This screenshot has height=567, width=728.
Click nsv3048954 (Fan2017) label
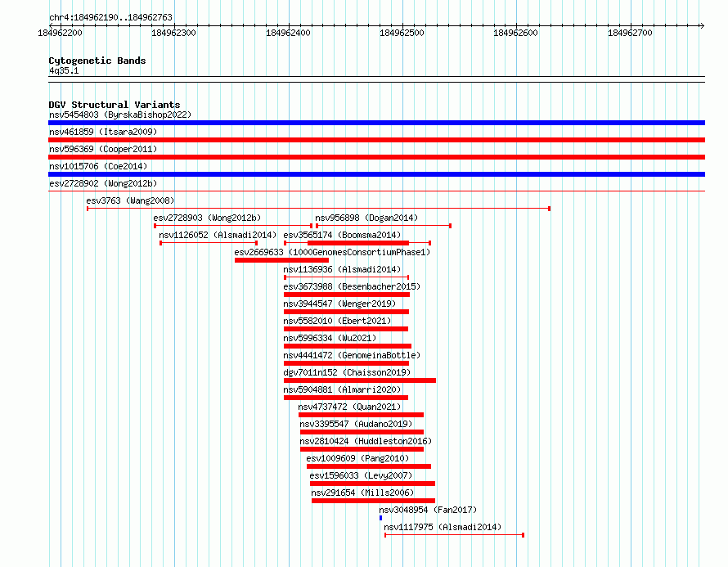428,510
